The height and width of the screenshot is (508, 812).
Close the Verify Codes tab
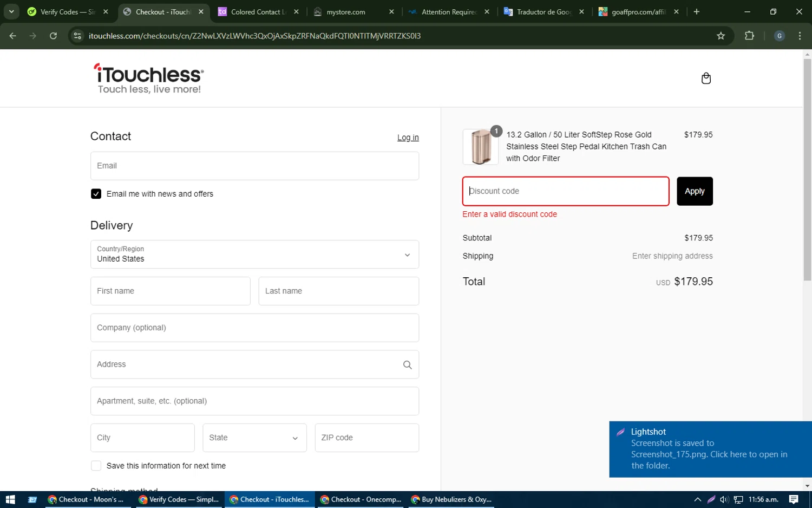[x=106, y=11]
